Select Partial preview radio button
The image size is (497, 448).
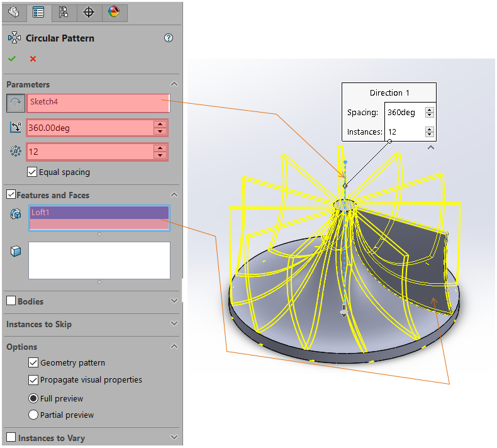[33, 415]
